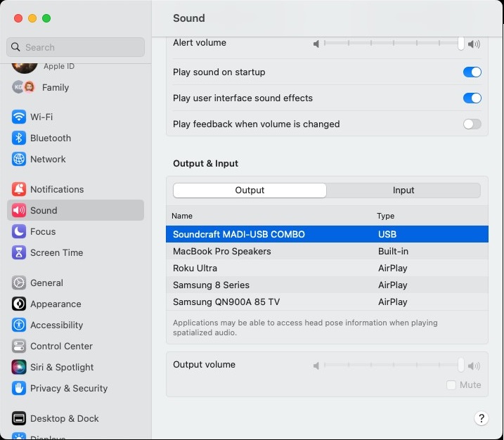Open Siri & Spotlight icon
The image size is (504, 440).
(19, 367)
